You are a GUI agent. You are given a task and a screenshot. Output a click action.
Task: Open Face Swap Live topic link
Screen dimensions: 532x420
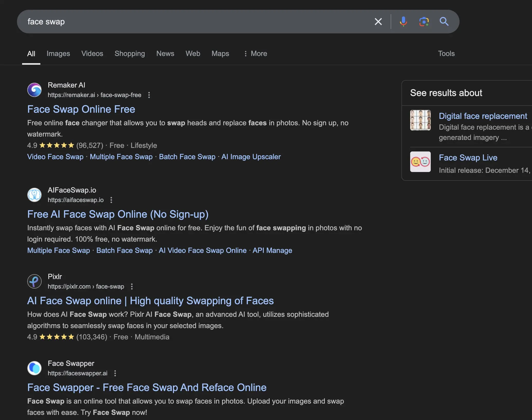[x=468, y=158]
